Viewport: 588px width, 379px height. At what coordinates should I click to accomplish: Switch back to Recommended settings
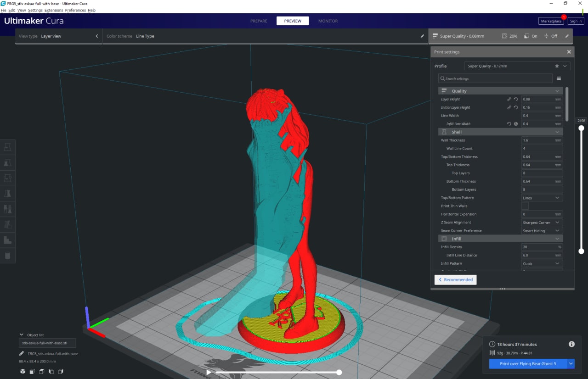(456, 279)
